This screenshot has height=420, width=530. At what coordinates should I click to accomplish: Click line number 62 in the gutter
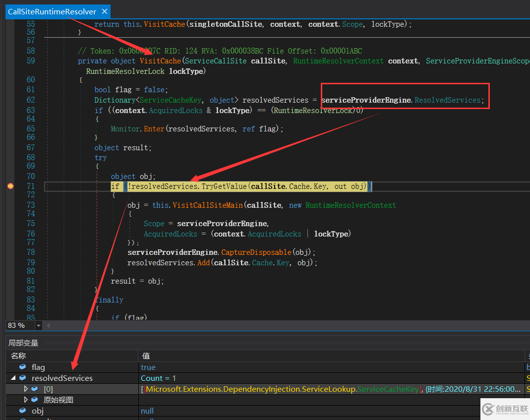click(x=31, y=100)
